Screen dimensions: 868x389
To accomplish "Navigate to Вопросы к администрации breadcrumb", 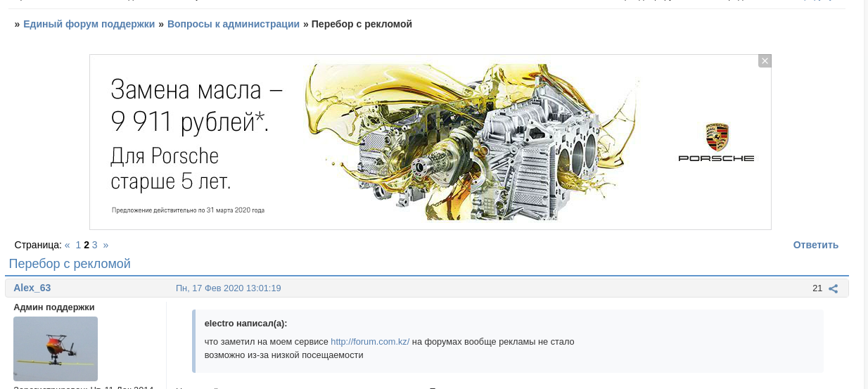I will [234, 24].
